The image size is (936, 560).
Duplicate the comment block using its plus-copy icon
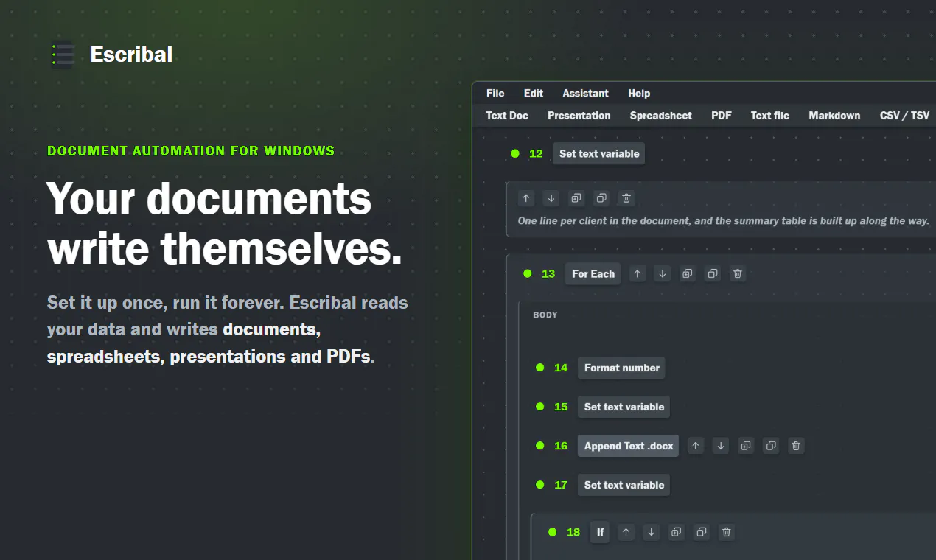click(576, 198)
